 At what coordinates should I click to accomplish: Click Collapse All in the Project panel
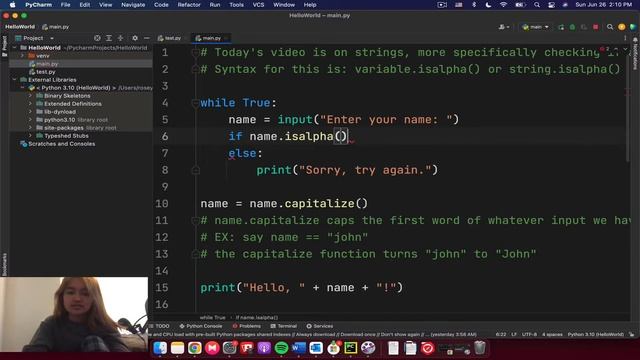121,38
